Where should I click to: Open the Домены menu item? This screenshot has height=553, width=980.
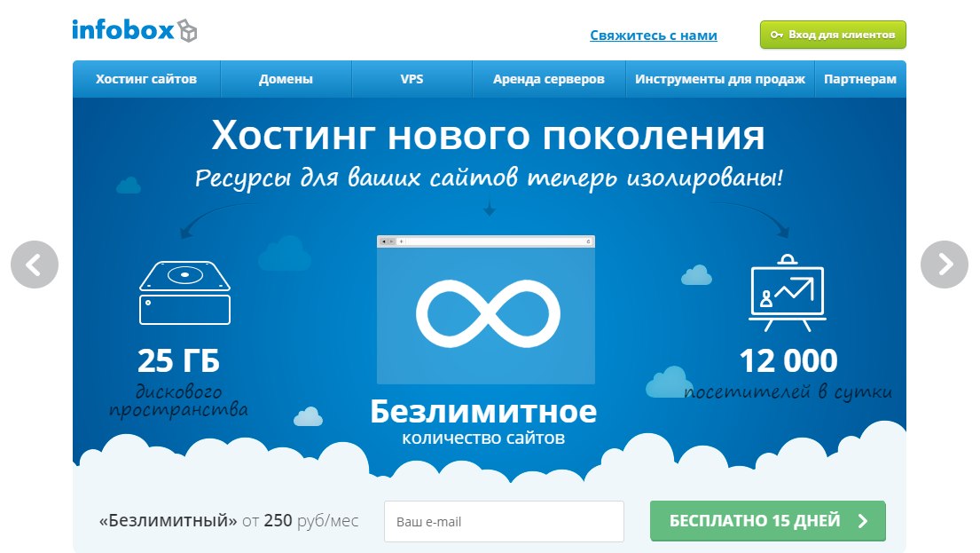tap(286, 79)
